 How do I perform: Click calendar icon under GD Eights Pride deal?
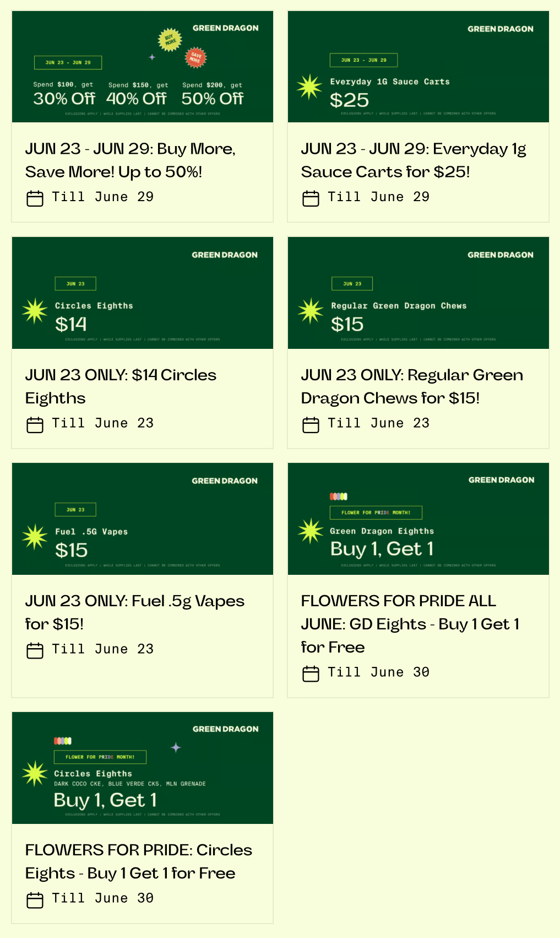(311, 673)
